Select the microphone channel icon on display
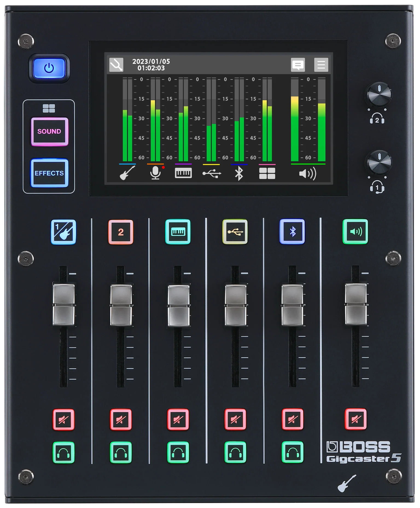The height and width of the screenshot is (508, 420). coord(156,173)
